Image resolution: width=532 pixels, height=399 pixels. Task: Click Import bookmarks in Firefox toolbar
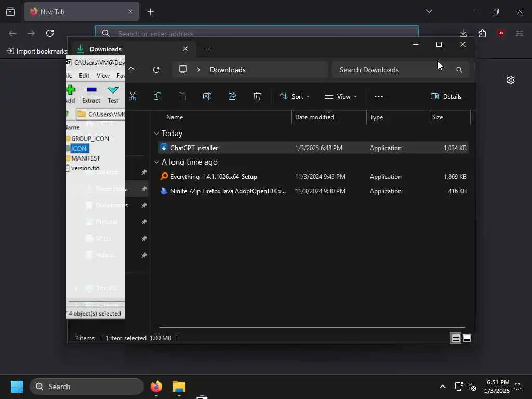(37, 51)
